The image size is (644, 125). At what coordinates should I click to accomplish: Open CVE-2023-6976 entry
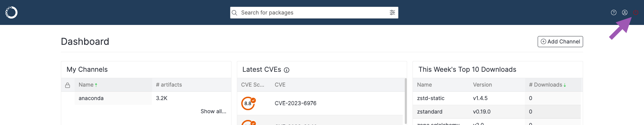pyautogui.click(x=295, y=103)
